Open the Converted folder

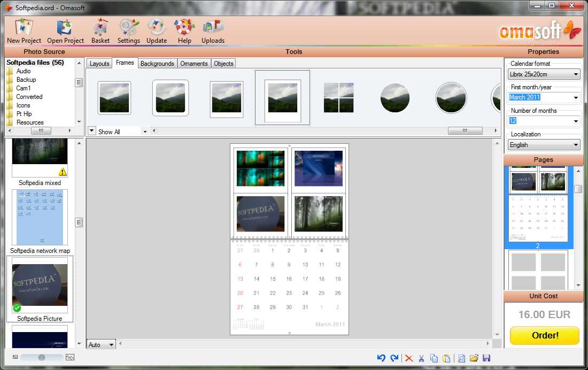pos(29,97)
